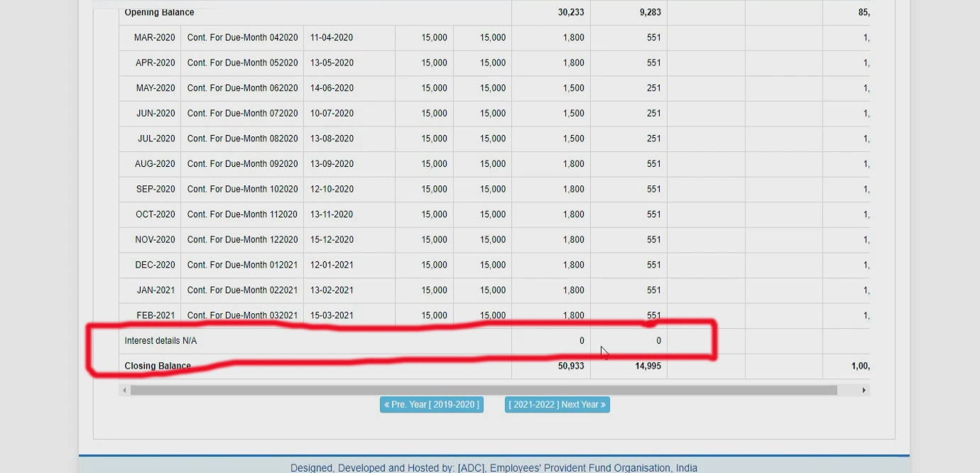The width and height of the screenshot is (980, 473).
Task: Go to 2021-2022 Next Year
Action: point(557,405)
